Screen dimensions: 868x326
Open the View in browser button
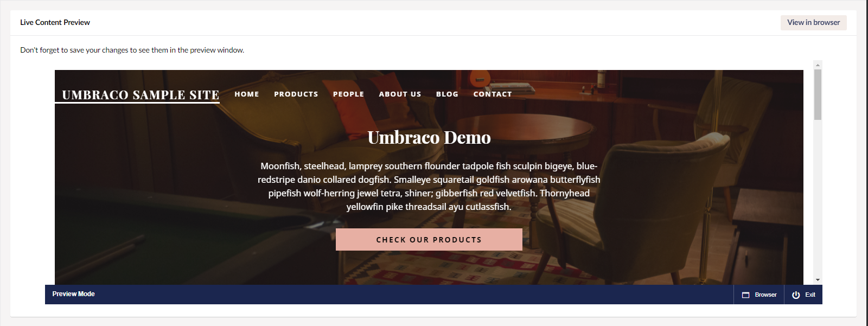pyautogui.click(x=813, y=22)
